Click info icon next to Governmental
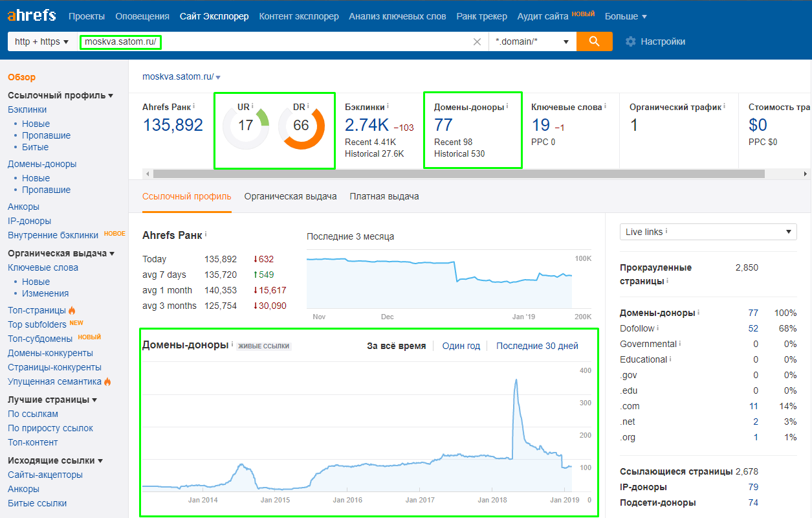Image resolution: width=812 pixels, height=518 pixels. click(x=680, y=344)
